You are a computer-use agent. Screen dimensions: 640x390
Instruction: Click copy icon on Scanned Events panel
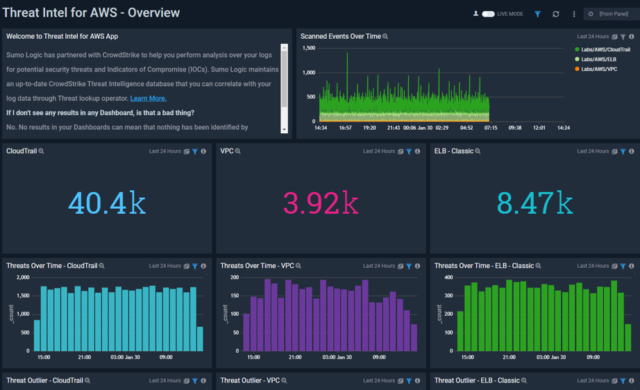(x=614, y=37)
